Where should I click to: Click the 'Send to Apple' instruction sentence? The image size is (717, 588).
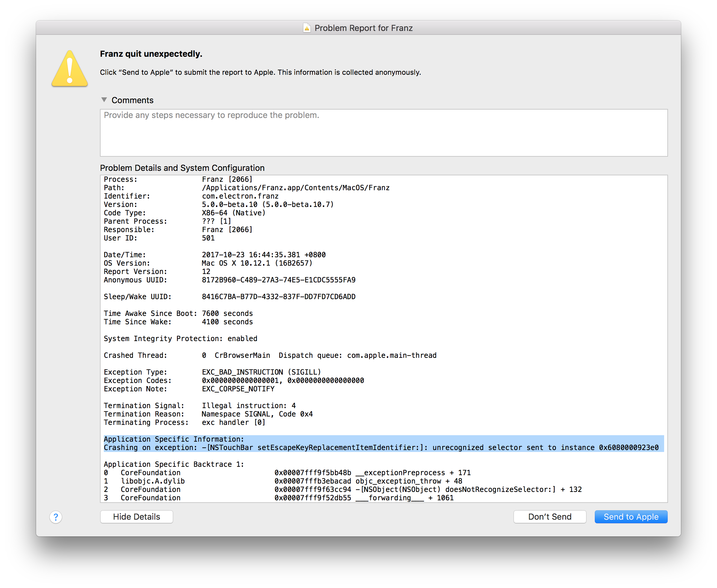[x=260, y=73]
